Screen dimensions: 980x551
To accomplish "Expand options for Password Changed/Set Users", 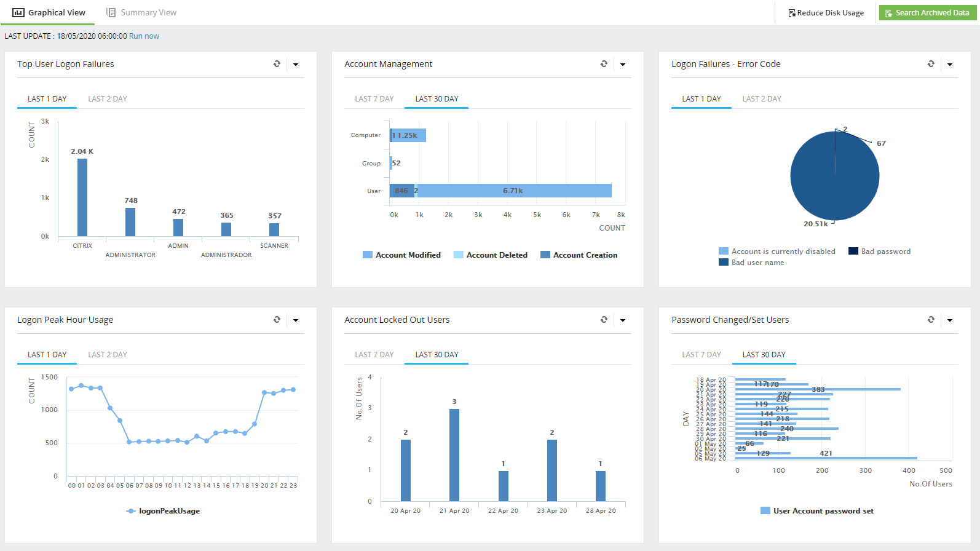I will [950, 320].
